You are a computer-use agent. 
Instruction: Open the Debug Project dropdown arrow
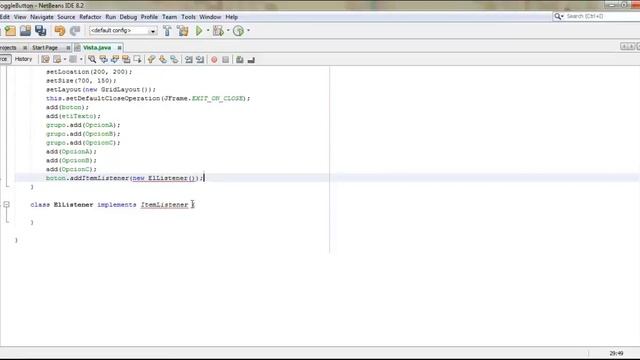pos(228,31)
